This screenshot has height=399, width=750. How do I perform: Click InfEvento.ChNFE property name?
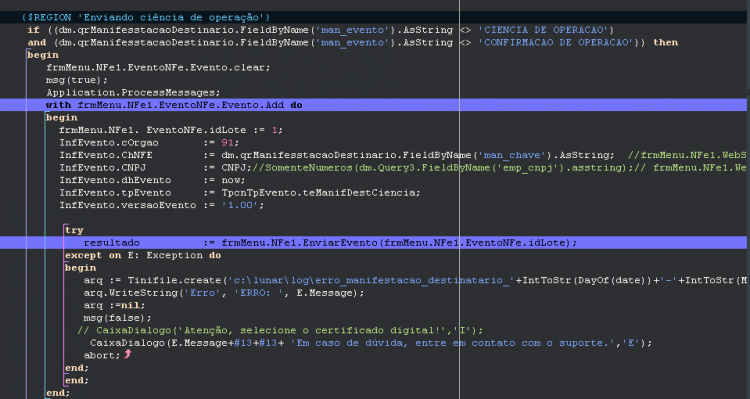pyautogui.click(x=106, y=155)
